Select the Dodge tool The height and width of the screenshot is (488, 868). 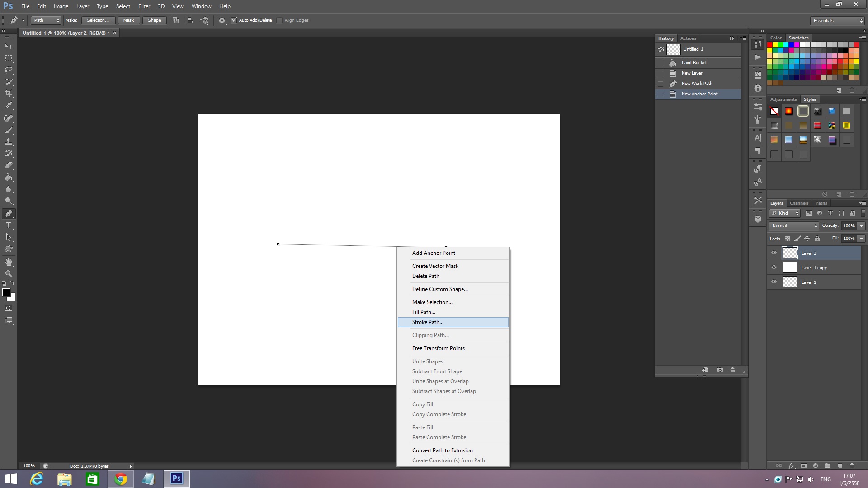point(9,201)
